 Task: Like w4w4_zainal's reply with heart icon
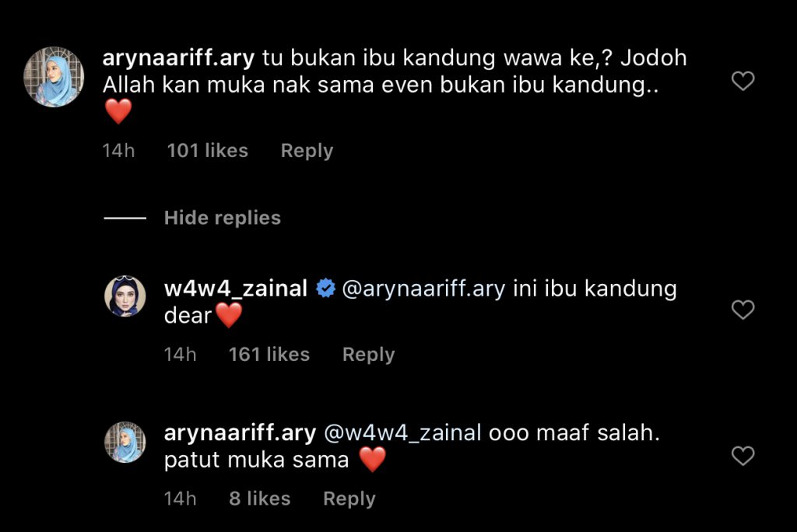click(743, 310)
